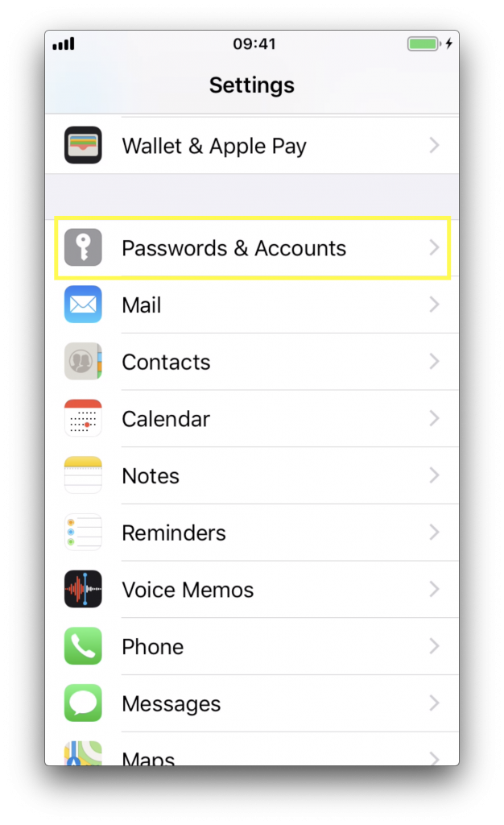Tap the Calendar app icon
Viewport: 504px width, 825px height.
(x=83, y=418)
